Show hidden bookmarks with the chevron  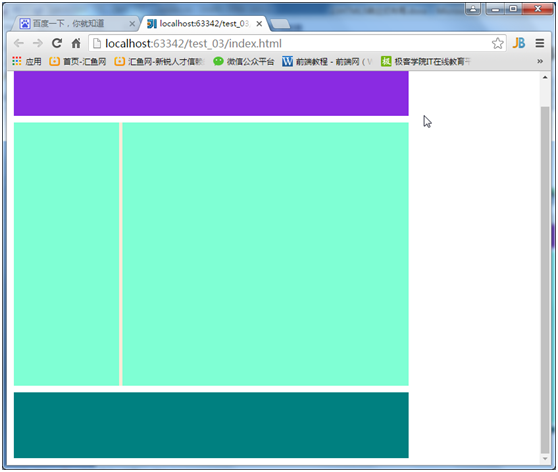click(x=540, y=61)
